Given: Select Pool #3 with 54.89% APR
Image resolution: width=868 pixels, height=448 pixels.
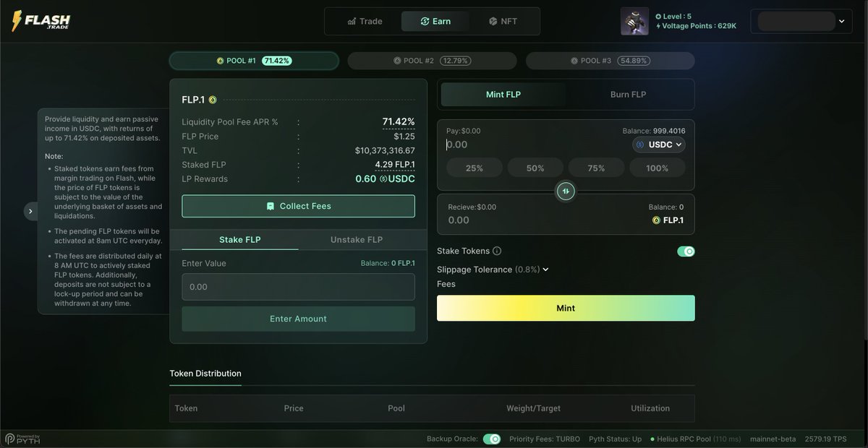Looking at the screenshot, I should 610,61.
